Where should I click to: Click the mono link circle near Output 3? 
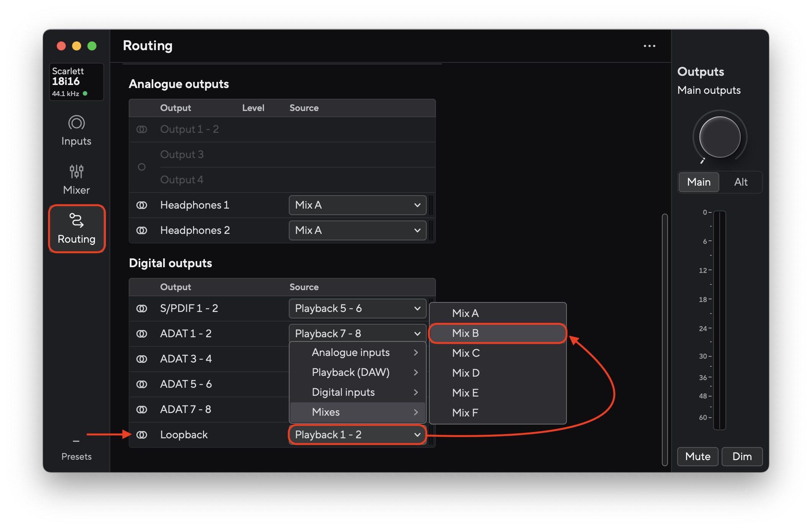pyautogui.click(x=142, y=167)
